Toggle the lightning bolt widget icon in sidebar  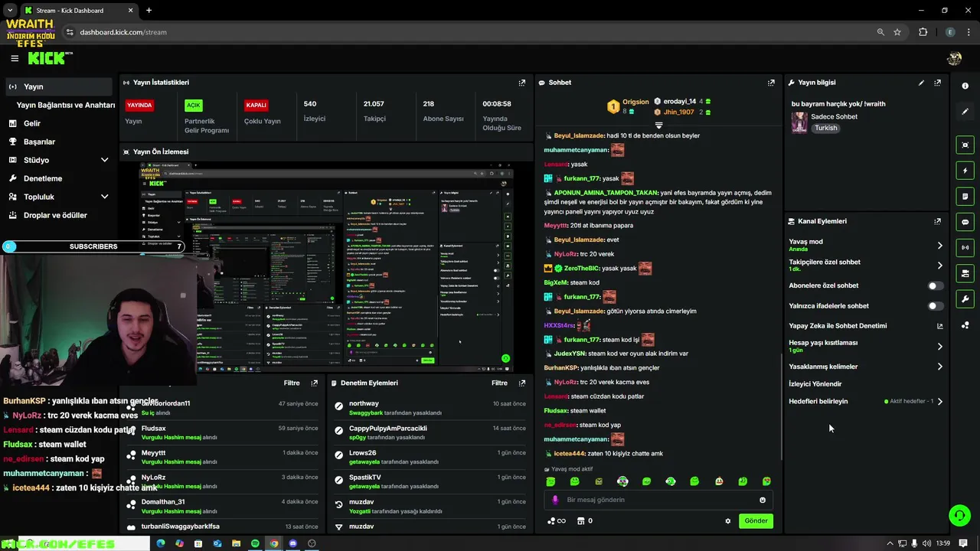965,171
